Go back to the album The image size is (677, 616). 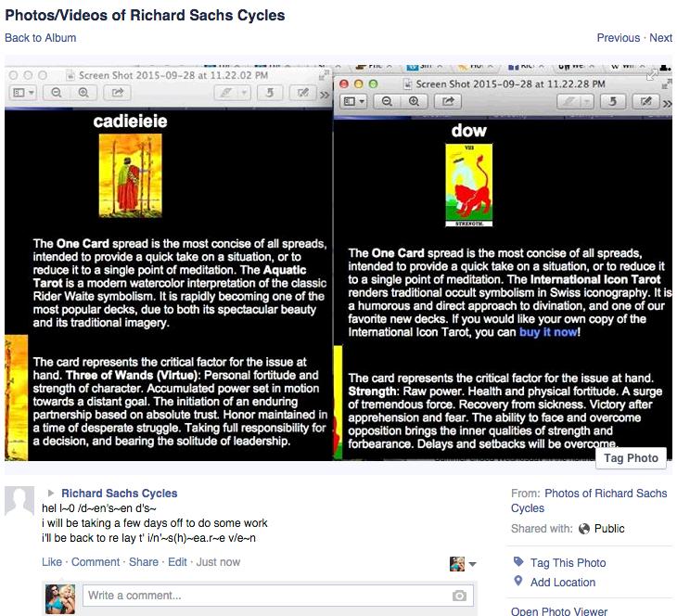click(x=41, y=38)
